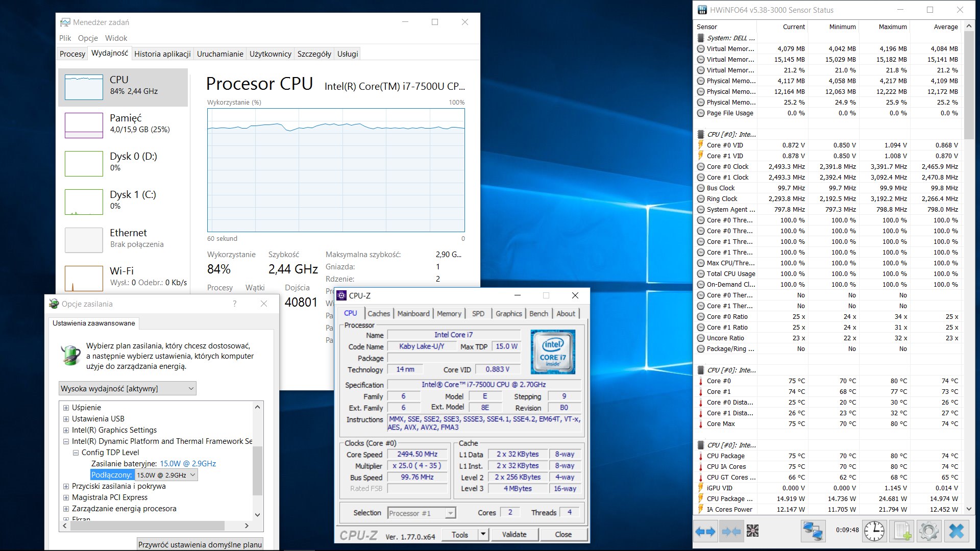Select the Wi-Fi graph thumbnail
The width and height of the screenshot is (980, 551).
[84, 278]
